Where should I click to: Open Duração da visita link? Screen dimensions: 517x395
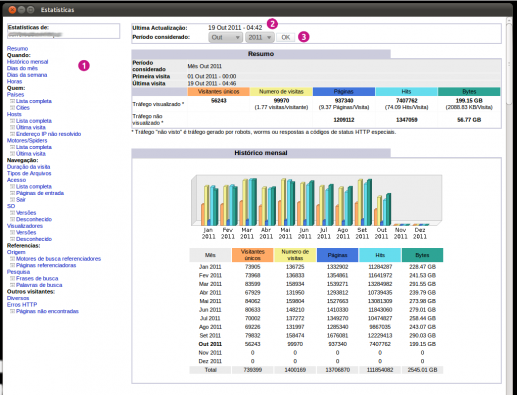click(x=29, y=167)
